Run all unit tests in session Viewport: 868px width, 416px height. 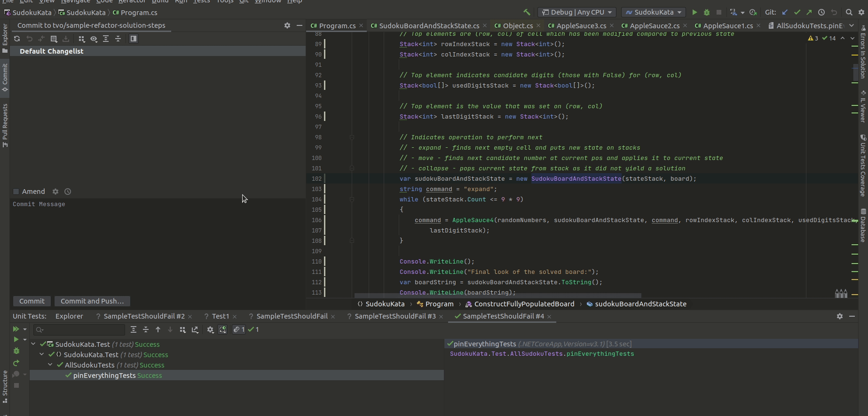16,329
